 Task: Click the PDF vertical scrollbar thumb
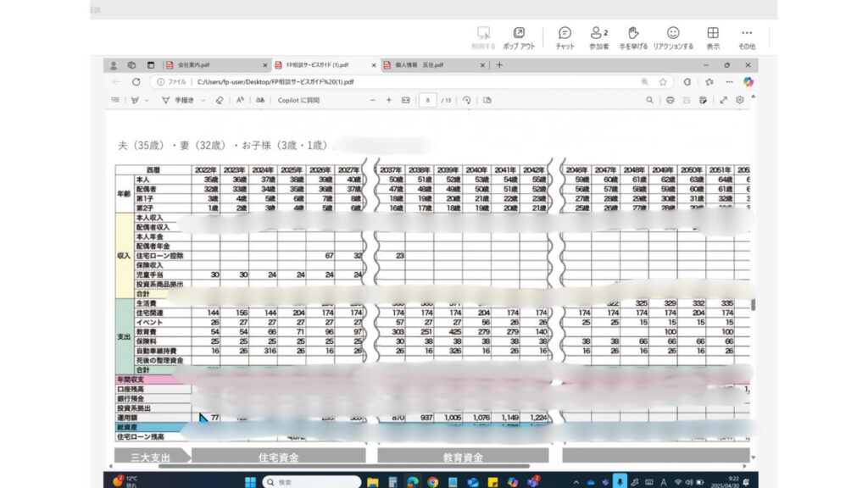[x=753, y=304]
